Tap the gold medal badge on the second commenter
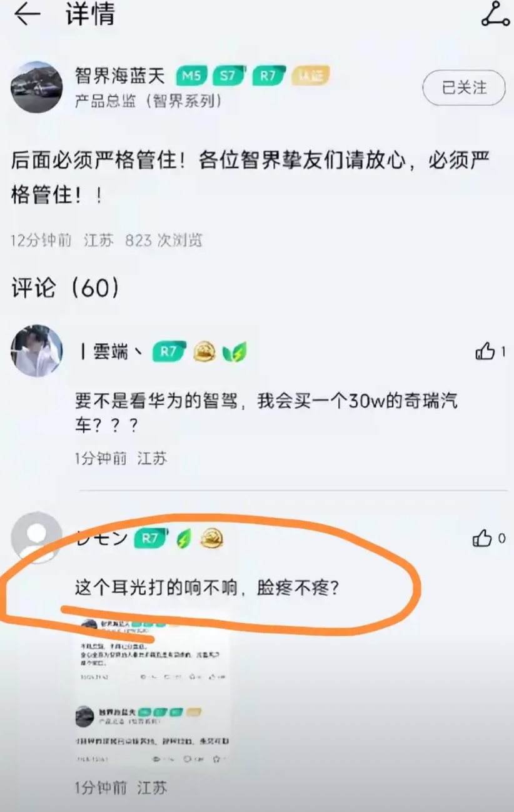514x812 pixels. click(x=212, y=538)
